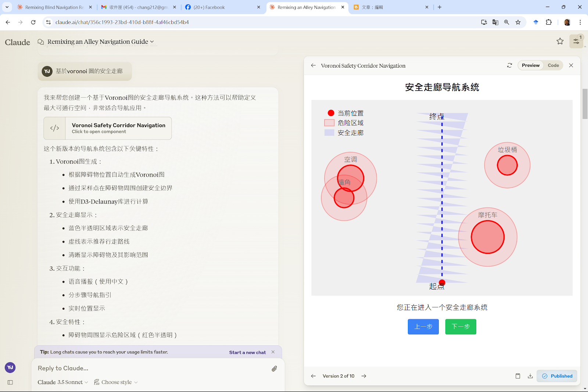Click the 空调 obstacle circle
Viewport: 588px width, 392px height.
coord(351,178)
